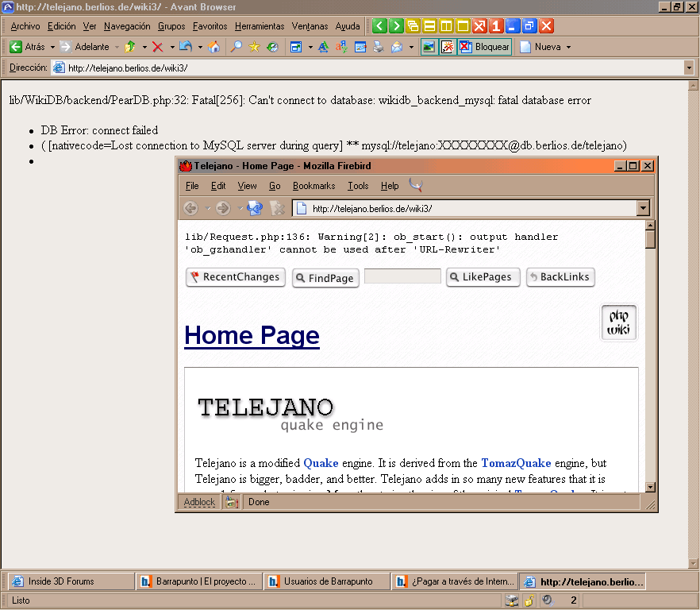Click the LikePages button
The height and width of the screenshot is (610, 700).
tap(483, 277)
